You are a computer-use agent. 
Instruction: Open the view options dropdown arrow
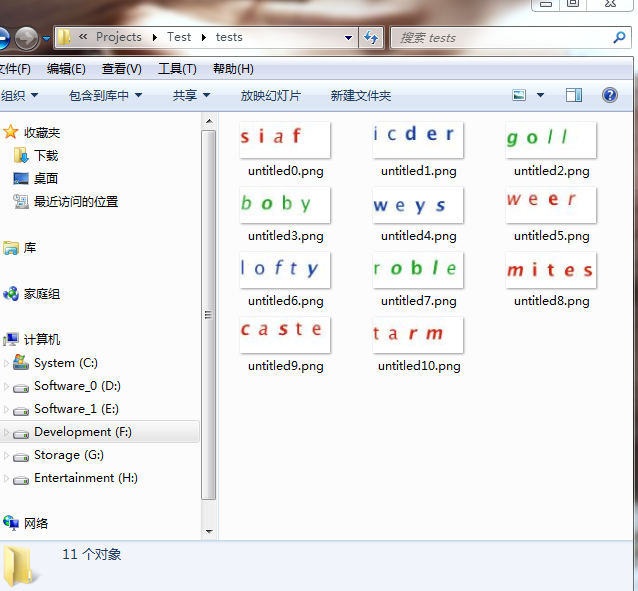coord(540,95)
